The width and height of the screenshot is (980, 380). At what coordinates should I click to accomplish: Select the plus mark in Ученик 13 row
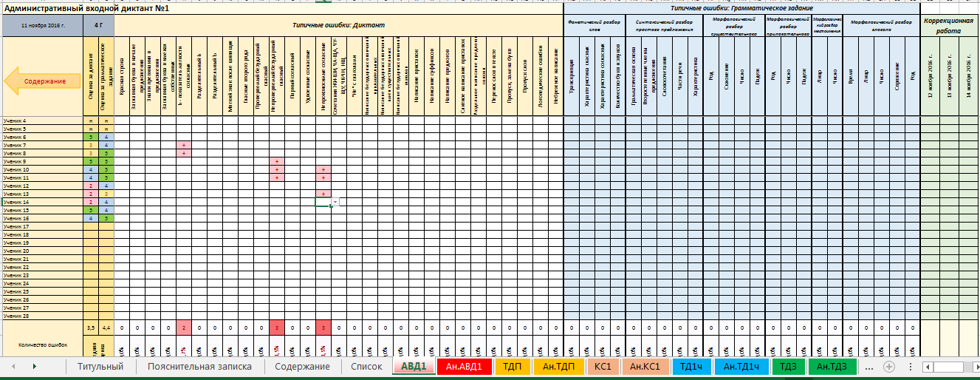[323, 194]
